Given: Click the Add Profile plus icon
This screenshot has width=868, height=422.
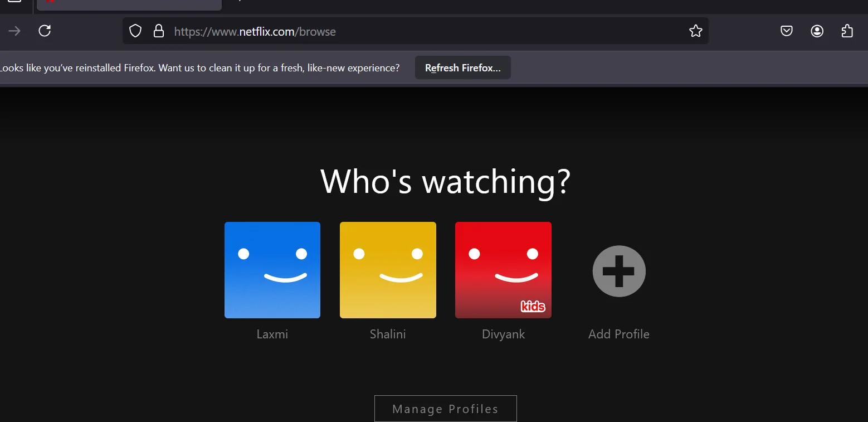Looking at the screenshot, I should [x=619, y=271].
